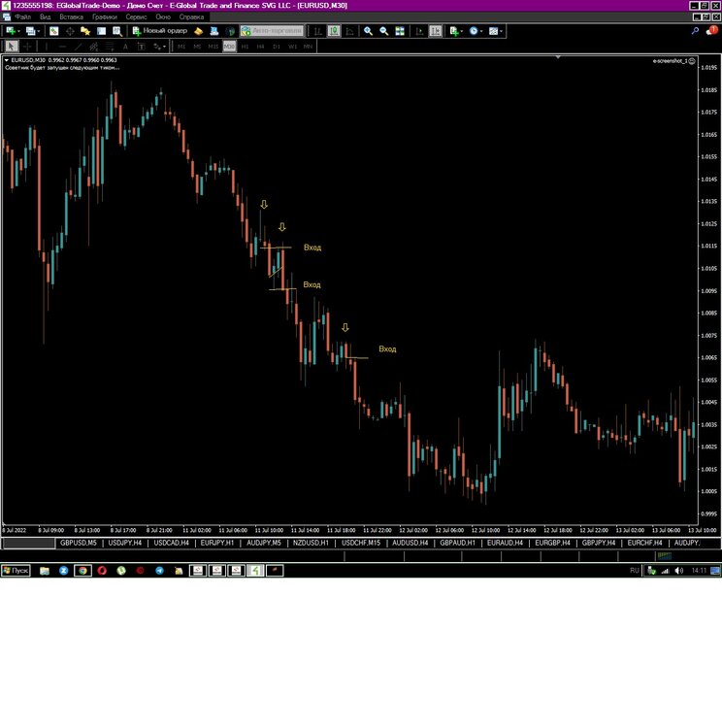Open the chat notifications icon
Viewport: 722px width, 728px height.
711,31
